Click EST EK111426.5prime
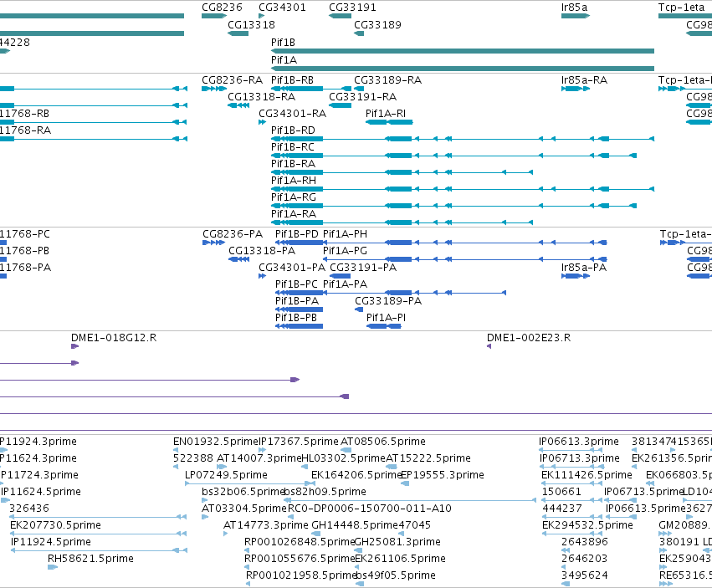 coord(587,475)
